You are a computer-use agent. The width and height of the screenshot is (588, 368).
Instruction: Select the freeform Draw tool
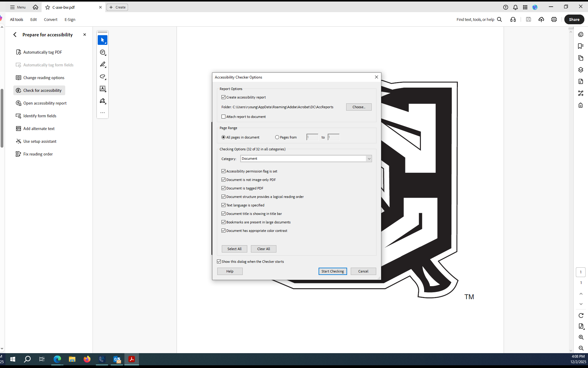coord(103,76)
